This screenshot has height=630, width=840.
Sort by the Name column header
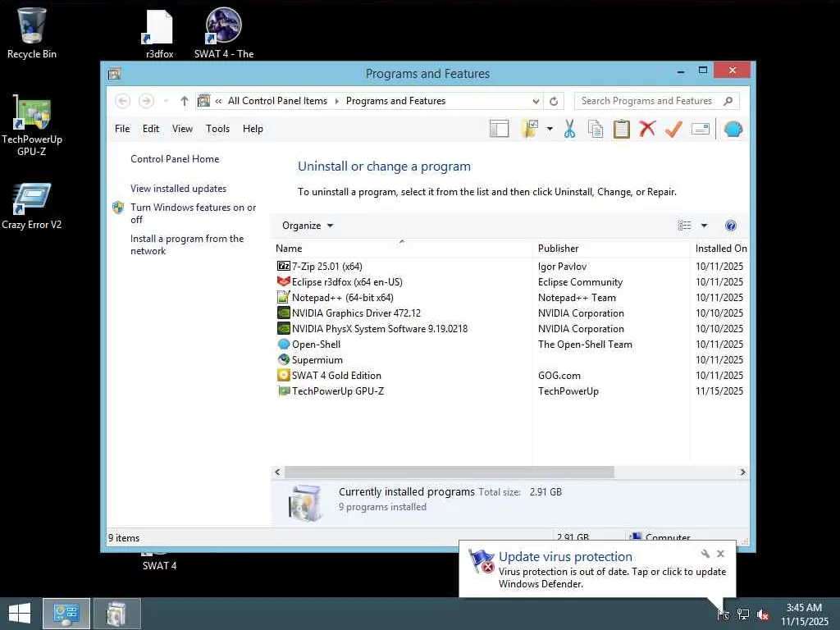click(402, 249)
